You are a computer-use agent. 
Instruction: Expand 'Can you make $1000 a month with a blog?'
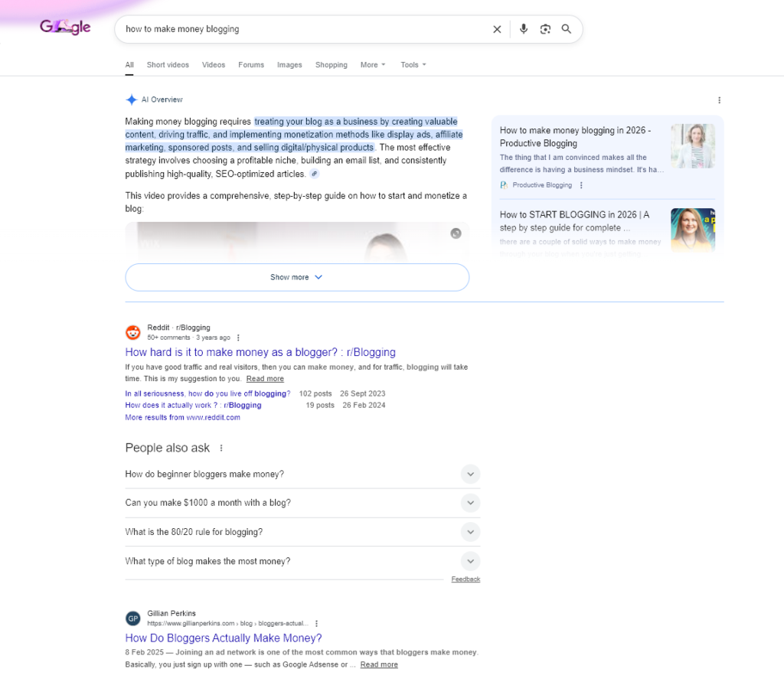pyautogui.click(x=471, y=503)
